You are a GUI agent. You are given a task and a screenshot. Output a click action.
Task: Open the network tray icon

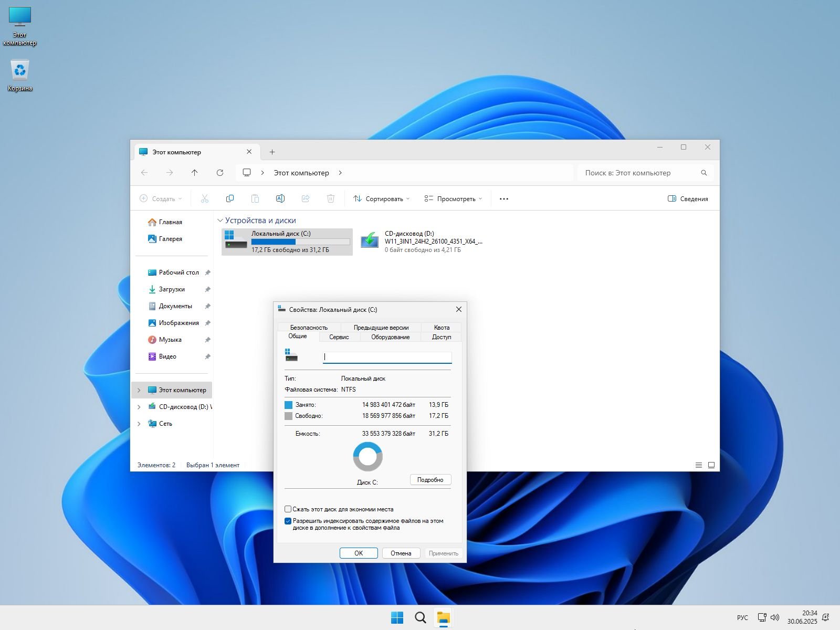[x=762, y=617]
